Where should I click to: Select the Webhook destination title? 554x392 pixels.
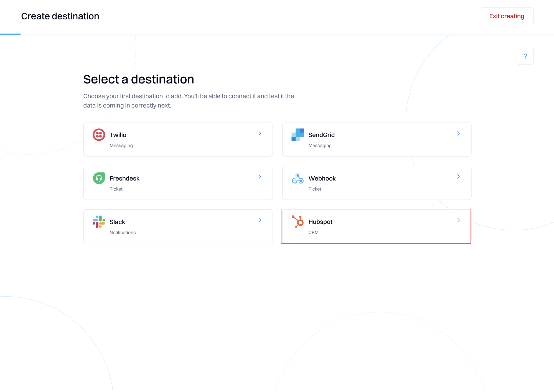click(x=322, y=179)
